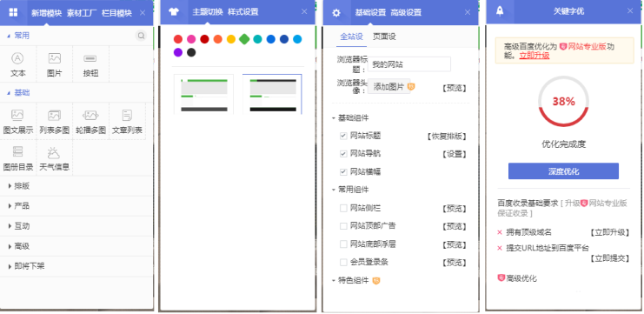644x314 pixels.
Task: Close the 主题切换 panel
Action: [304, 11]
